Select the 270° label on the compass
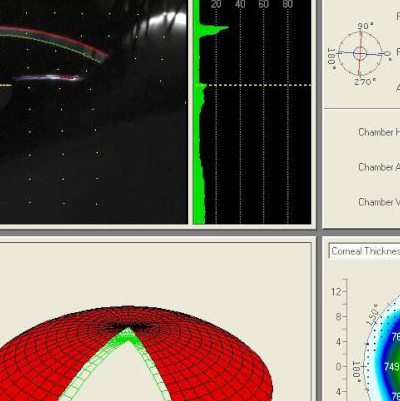Screen dimensions: 400x401 (365, 81)
